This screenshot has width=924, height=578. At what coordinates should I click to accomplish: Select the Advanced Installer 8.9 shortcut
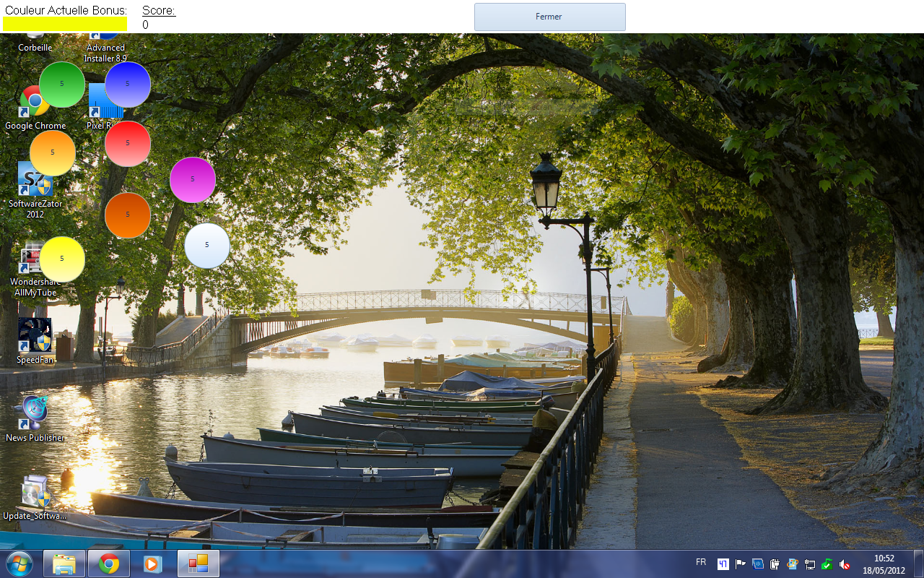pos(105,48)
